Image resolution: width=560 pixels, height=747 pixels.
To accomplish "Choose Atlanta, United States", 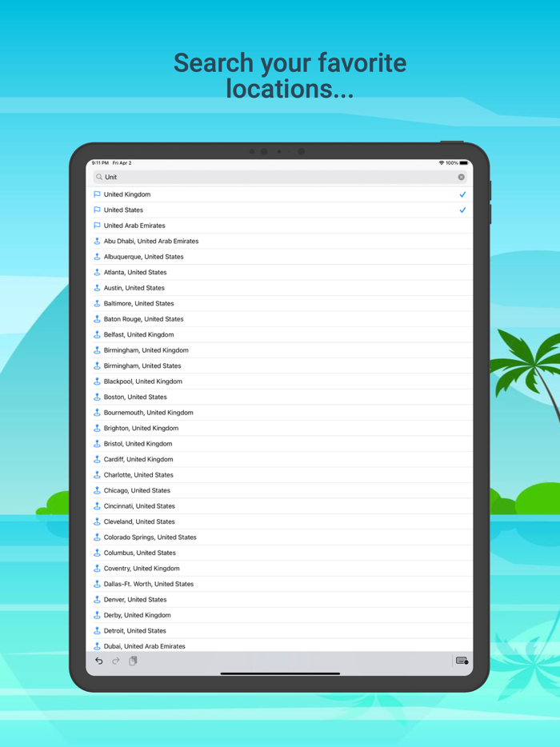I will [x=135, y=273].
